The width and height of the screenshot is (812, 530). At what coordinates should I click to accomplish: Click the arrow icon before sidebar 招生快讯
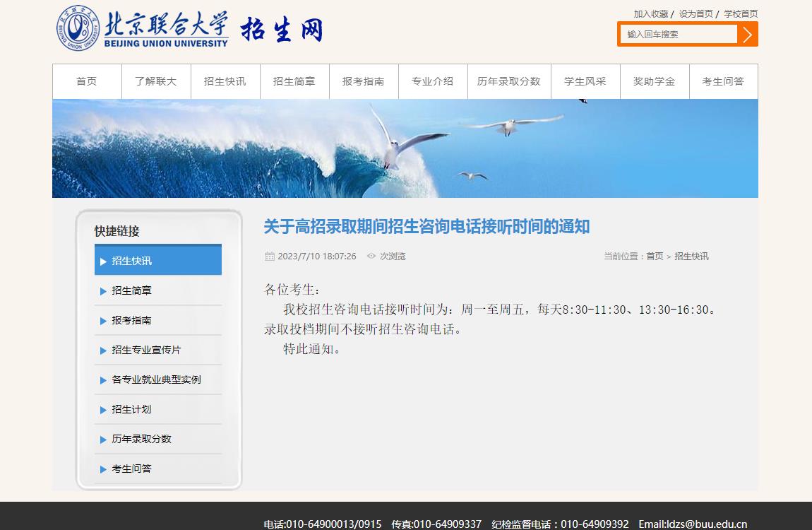[x=103, y=261]
